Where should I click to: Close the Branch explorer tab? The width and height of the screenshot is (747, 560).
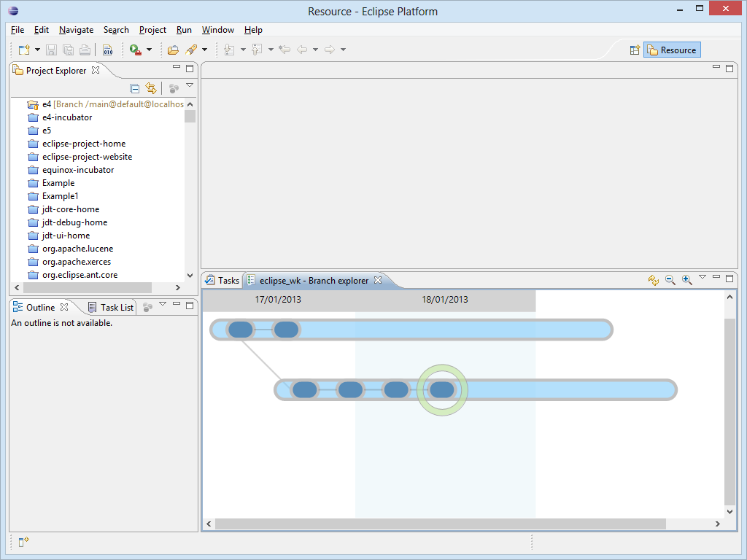tap(378, 280)
